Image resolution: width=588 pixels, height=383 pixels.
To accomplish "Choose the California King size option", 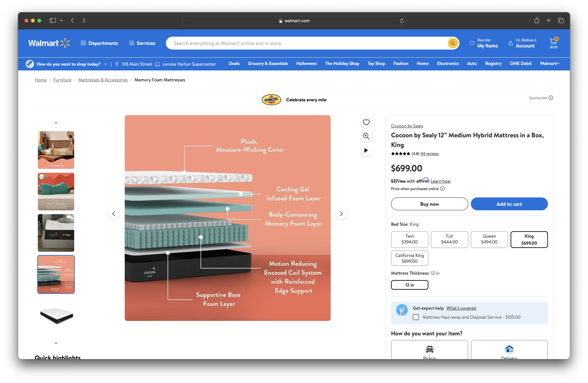I will pos(409,258).
